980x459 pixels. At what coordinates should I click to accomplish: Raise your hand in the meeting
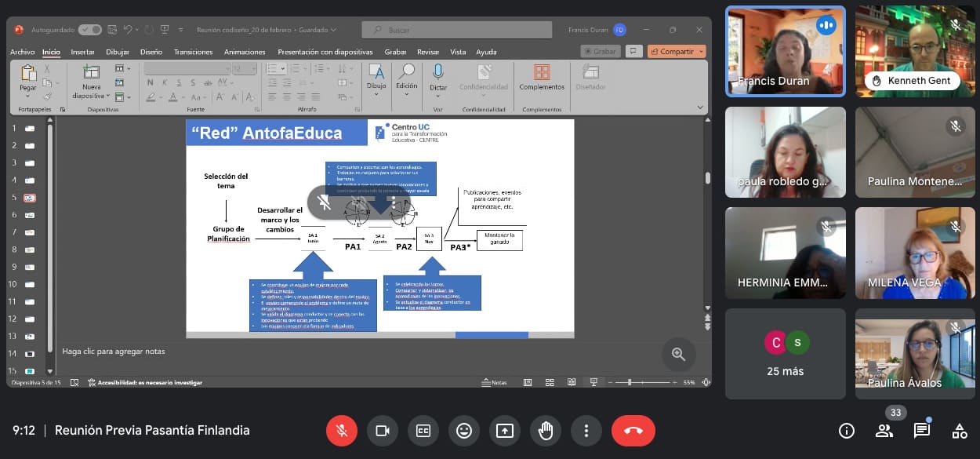[x=546, y=431]
